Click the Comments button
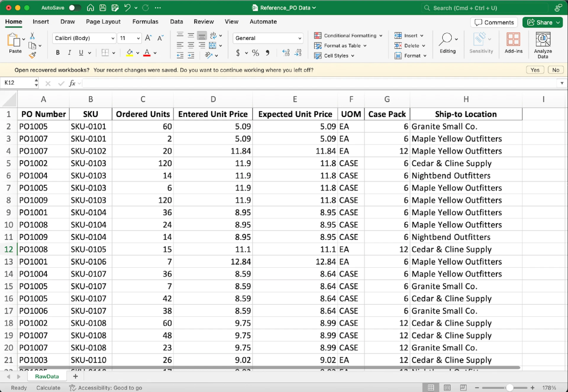 pyautogui.click(x=494, y=23)
